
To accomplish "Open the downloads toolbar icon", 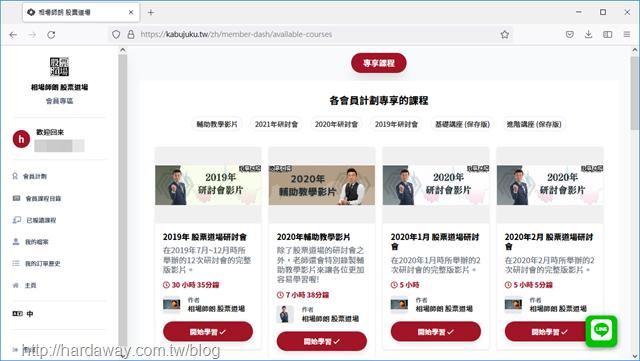I will coord(589,35).
